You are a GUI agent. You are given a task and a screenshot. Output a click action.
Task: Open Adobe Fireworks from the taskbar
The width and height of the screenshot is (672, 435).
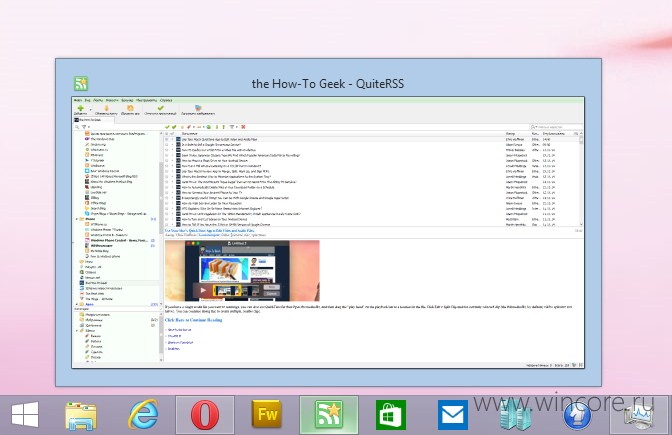tap(267, 414)
